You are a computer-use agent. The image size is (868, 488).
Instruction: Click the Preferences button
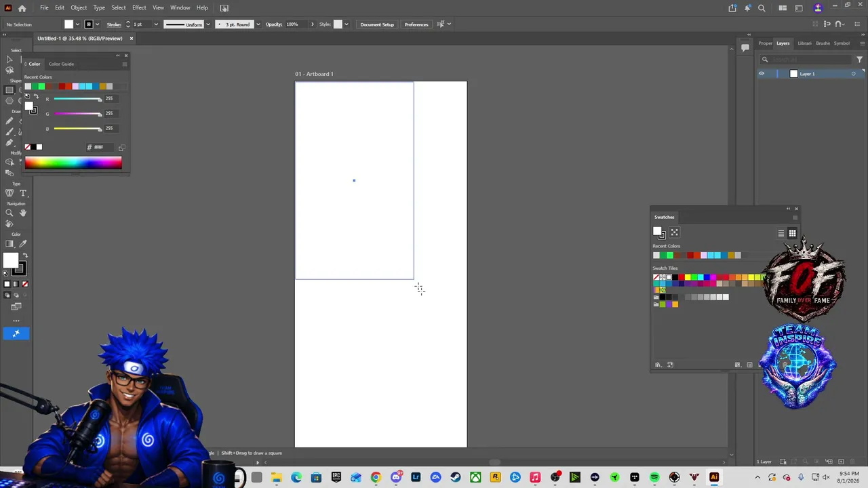tap(416, 24)
